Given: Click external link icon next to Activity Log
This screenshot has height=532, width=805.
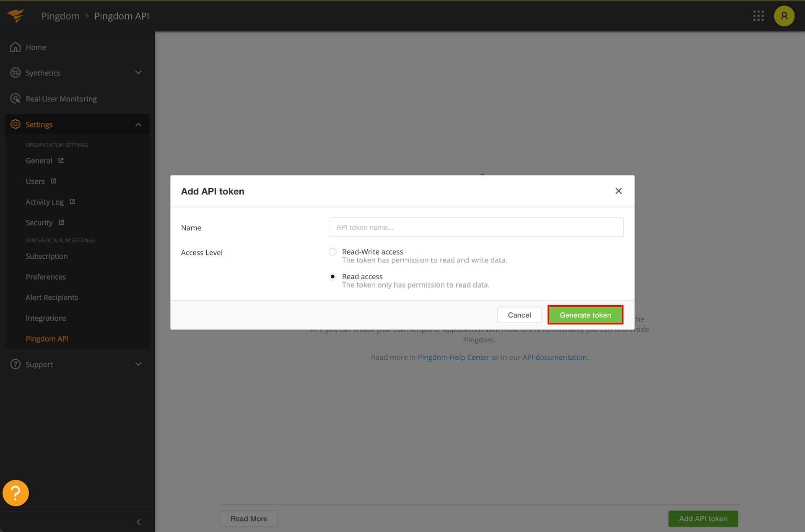Looking at the screenshot, I should click(x=72, y=202).
